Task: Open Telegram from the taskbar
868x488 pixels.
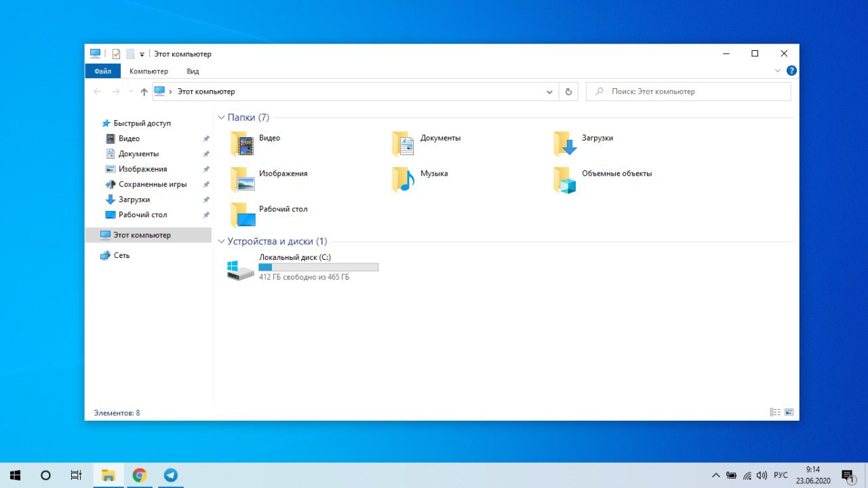Action: 171,475
